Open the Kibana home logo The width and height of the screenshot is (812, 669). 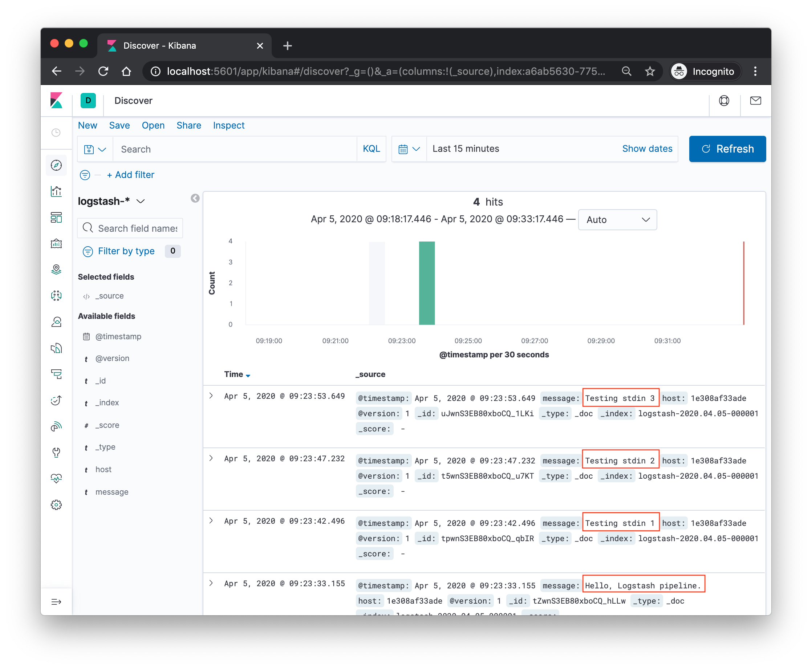point(56,101)
